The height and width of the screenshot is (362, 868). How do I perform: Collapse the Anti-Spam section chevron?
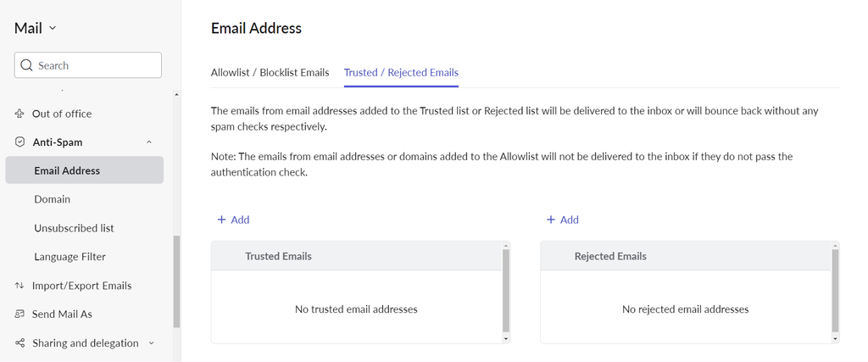(149, 142)
